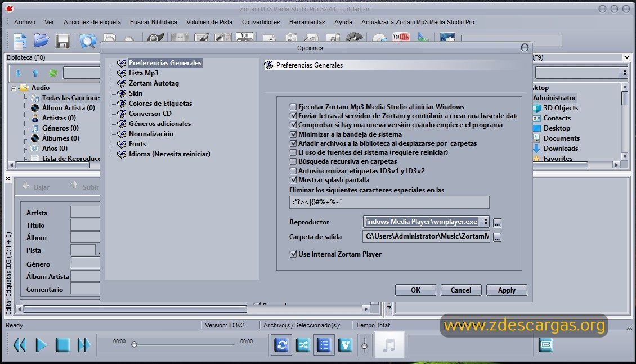Browse for Reproductor executable button
This screenshot has width=636, height=364.
pyautogui.click(x=498, y=223)
